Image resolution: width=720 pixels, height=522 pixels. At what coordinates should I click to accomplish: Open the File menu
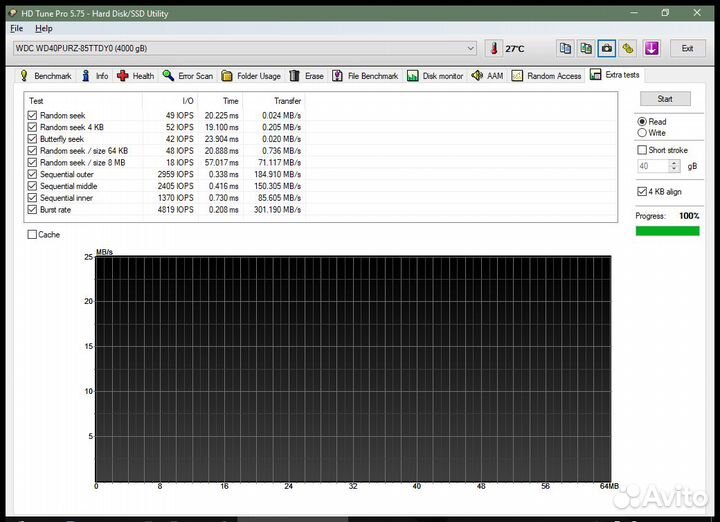coord(17,29)
